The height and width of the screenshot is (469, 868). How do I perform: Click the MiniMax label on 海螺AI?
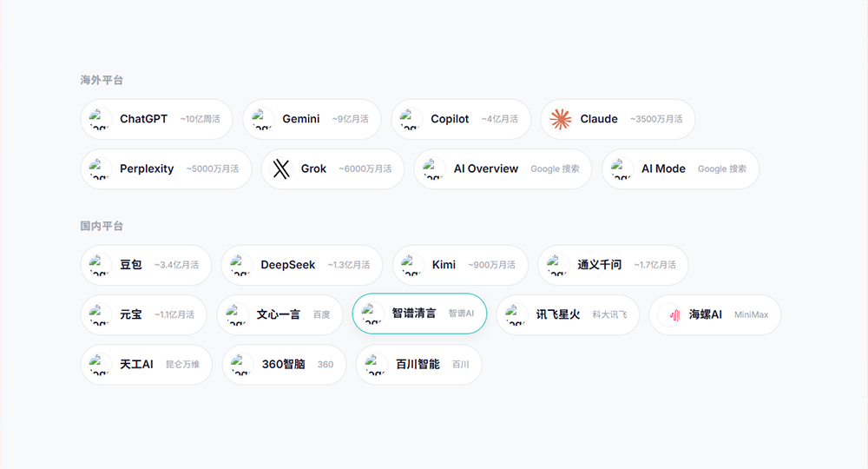click(751, 314)
